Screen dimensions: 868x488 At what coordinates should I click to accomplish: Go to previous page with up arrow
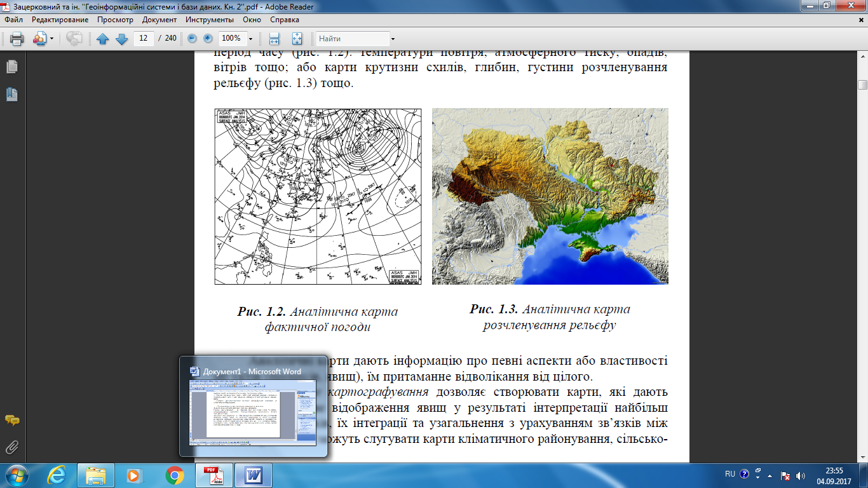[x=103, y=39]
